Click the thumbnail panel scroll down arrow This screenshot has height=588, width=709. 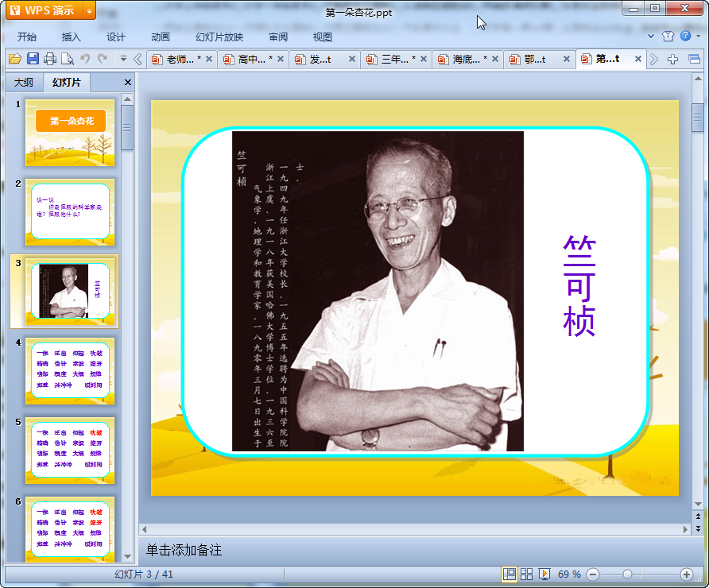[x=127, y=557]
